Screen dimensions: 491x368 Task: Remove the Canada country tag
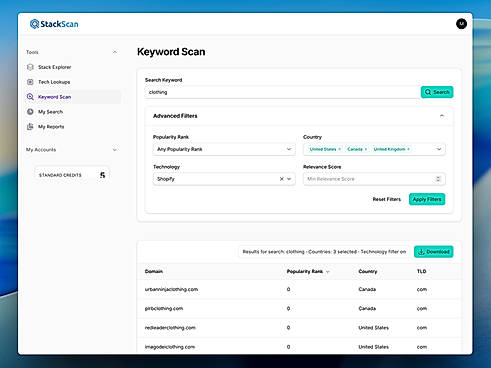(366, 149)
